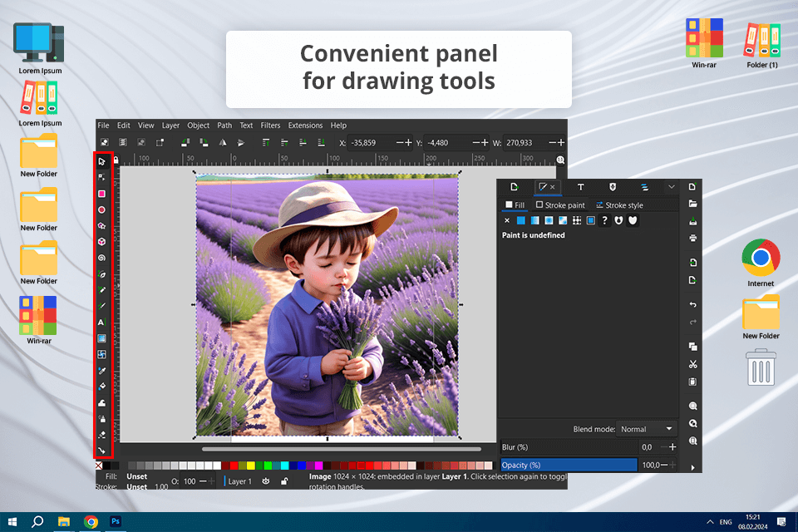Click the Undo arrow icon

click(x=692, y=304)
